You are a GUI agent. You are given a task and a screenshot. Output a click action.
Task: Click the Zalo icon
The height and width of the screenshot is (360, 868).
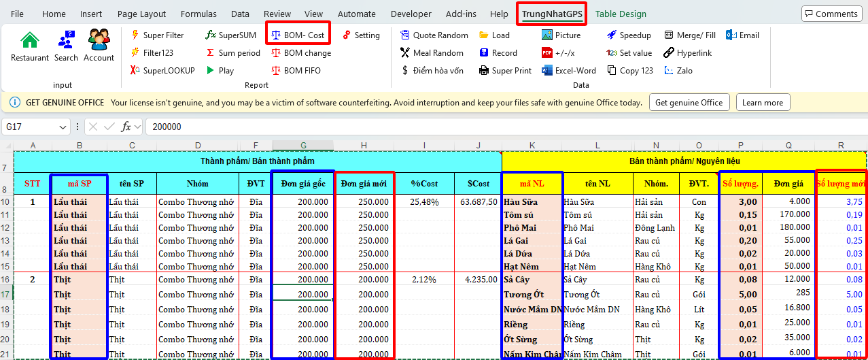coord(669,71)
